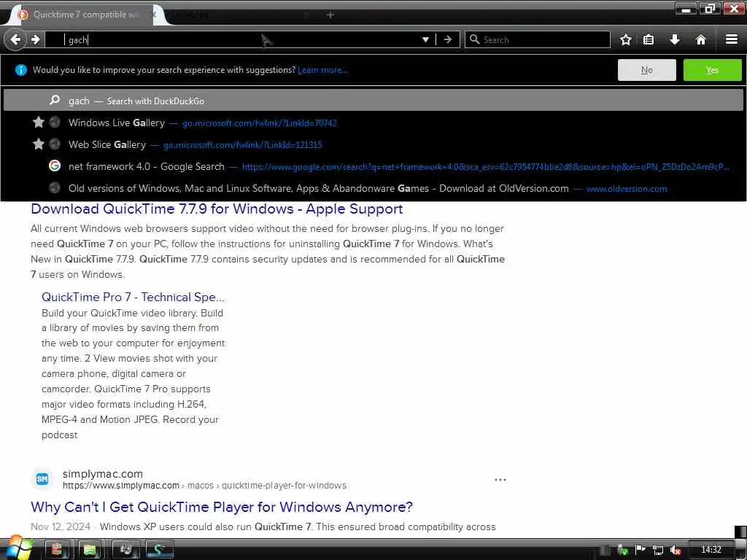Viewport: 747px width, 560px height.
Task: Open the Downloads arrow icon
Action: pos(675,39)
